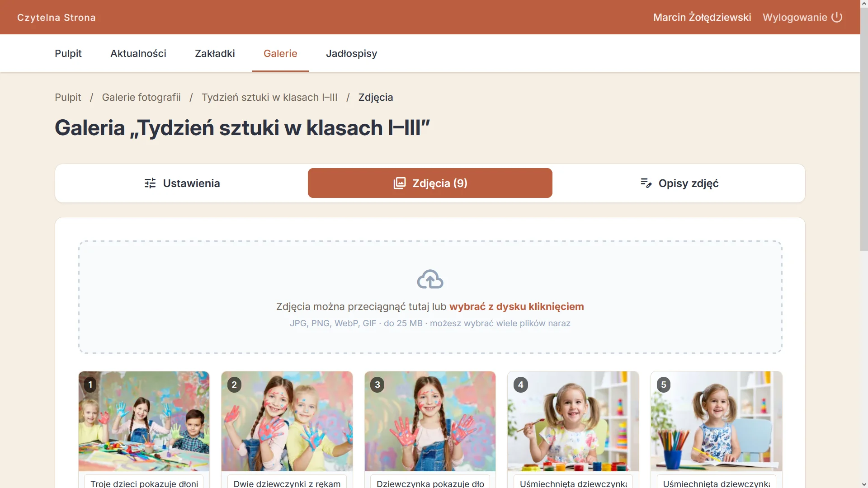The width and height of the screenshot is (868, 488).
Task: Go to the Zakładki section
Action: tap(215, 53)
